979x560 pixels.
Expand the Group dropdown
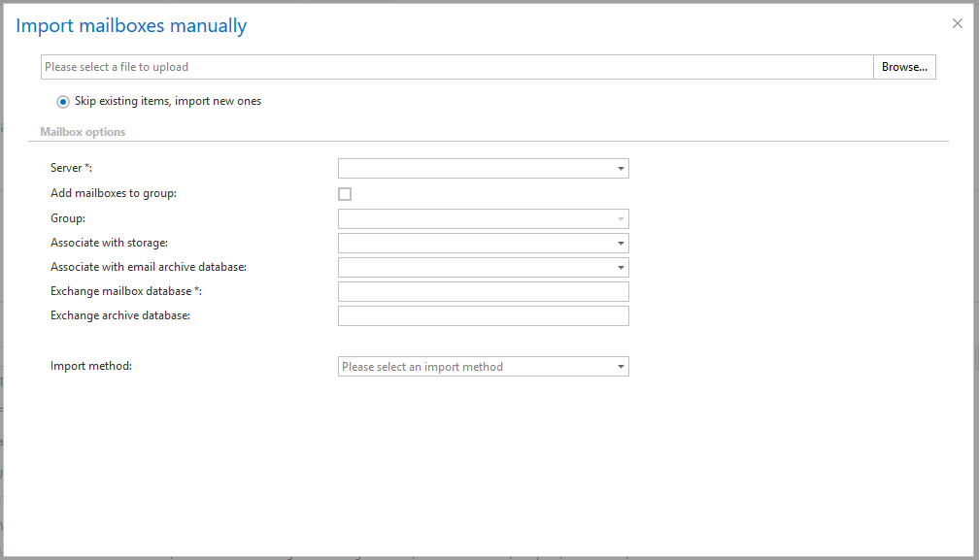pyautogui.click(x=483, y=219)
